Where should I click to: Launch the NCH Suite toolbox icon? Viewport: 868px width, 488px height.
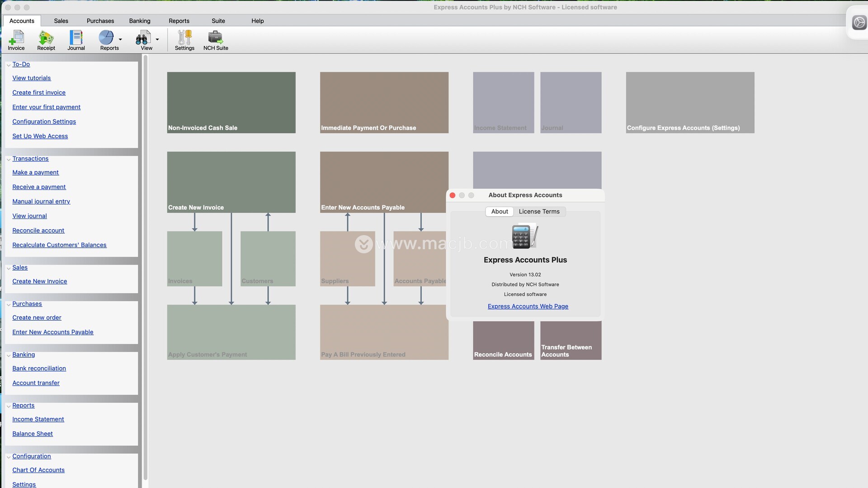coord(216,38)
